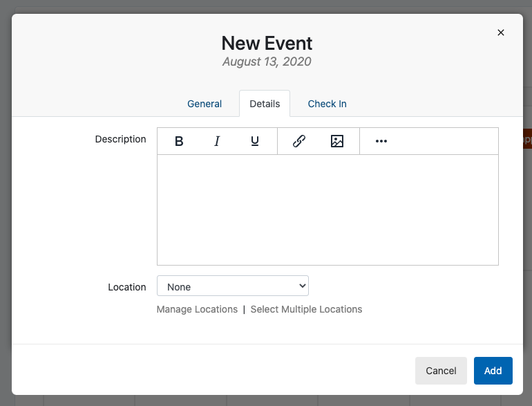The height and width of the screenshot is (406, 532).
Task: Apply bold formatting in the description editor
Action: (179, 141)
